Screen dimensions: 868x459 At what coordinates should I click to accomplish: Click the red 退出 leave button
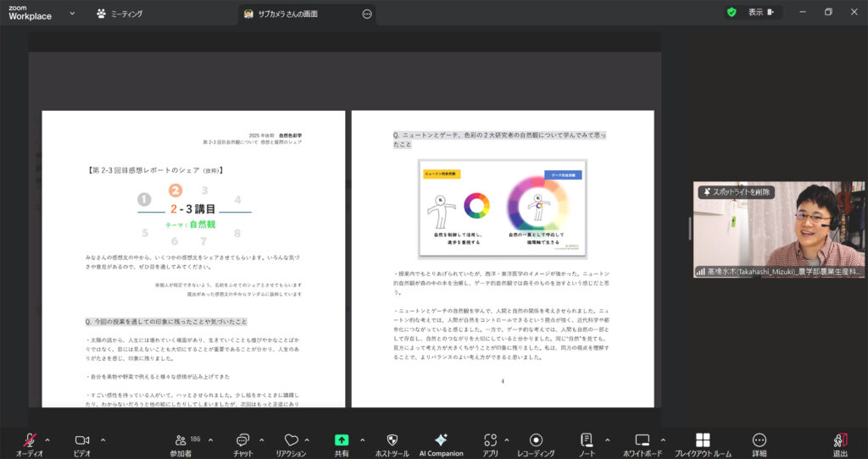click(840, 440)
